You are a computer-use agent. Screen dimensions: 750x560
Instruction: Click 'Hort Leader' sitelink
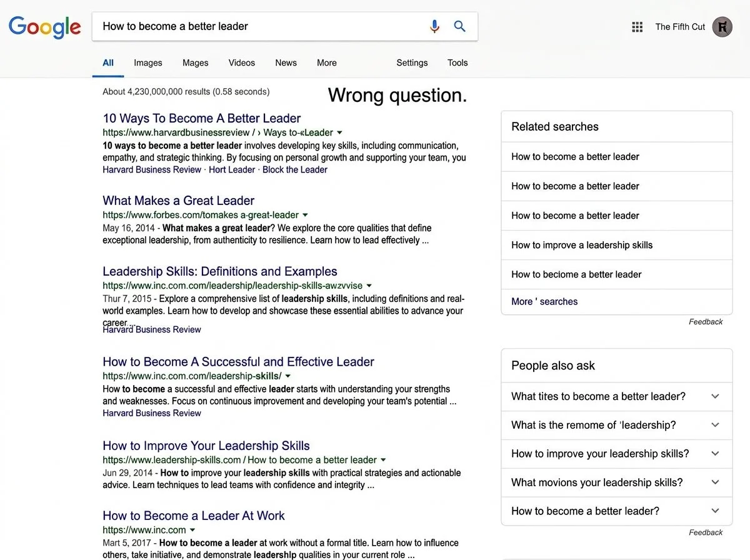[232, 169]
